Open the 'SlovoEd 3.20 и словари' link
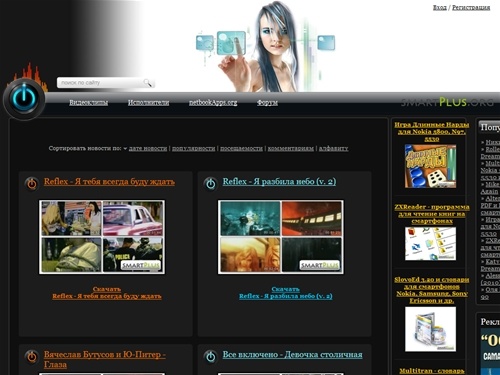Image resolution: width=500 pixels, height=375 pixels. point(432,290)
